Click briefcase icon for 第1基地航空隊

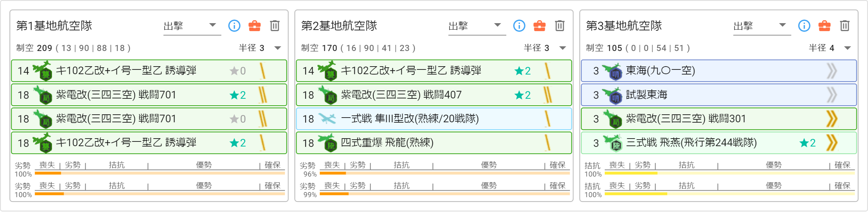(254, 26)
